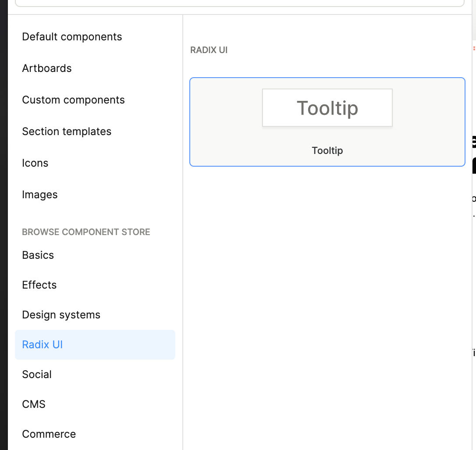476x450 pixels.
Task: Open the Commerce category
Action: (x=49, y=434)
